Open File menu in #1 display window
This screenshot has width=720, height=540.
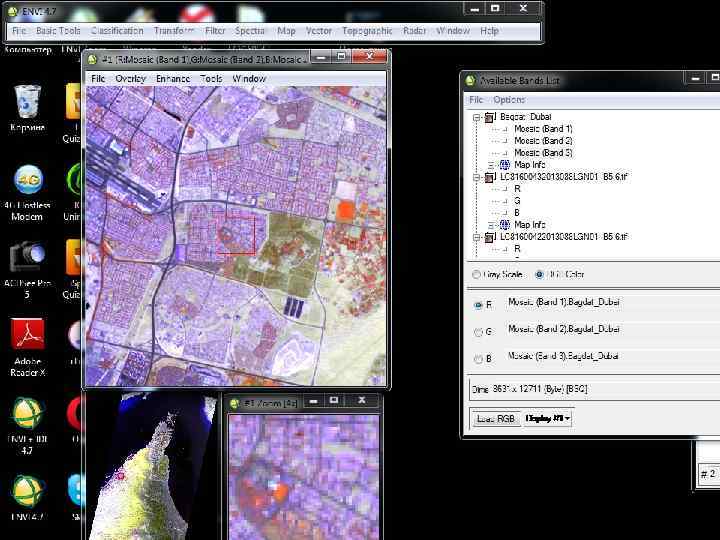(x=98, y=79)
